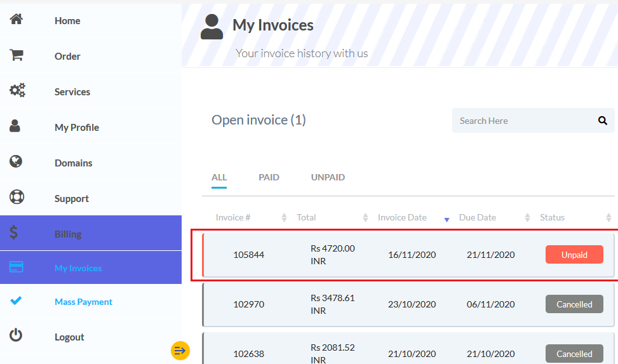618x364 pixels.
Task: Click the Cancelled badge for invoice 102638
Action: click(x=574, y=354)
